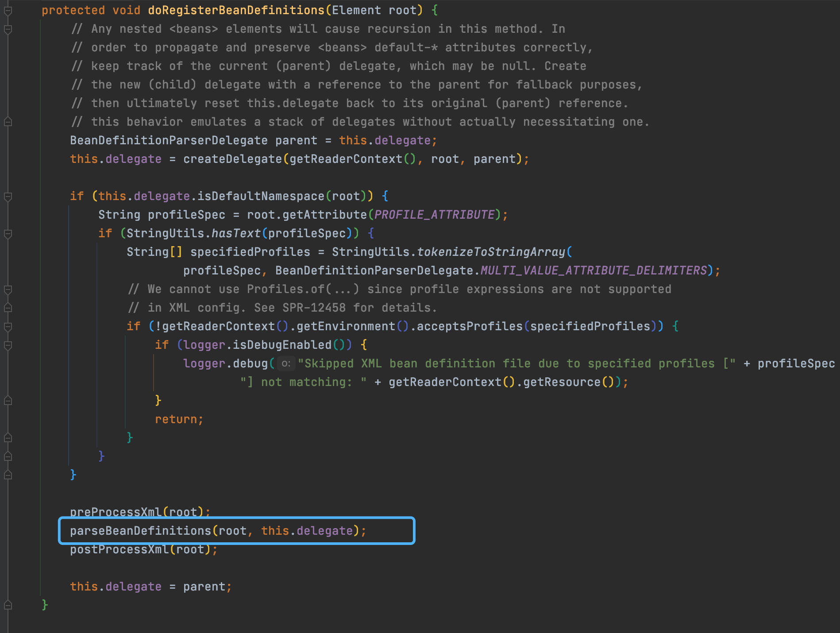Fold the 'if (logger.isDebugEnabled())' block

coord(8,345)
